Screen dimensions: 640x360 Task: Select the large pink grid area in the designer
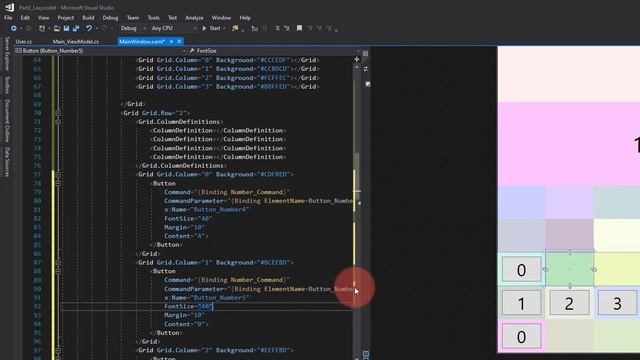(569, 144)
